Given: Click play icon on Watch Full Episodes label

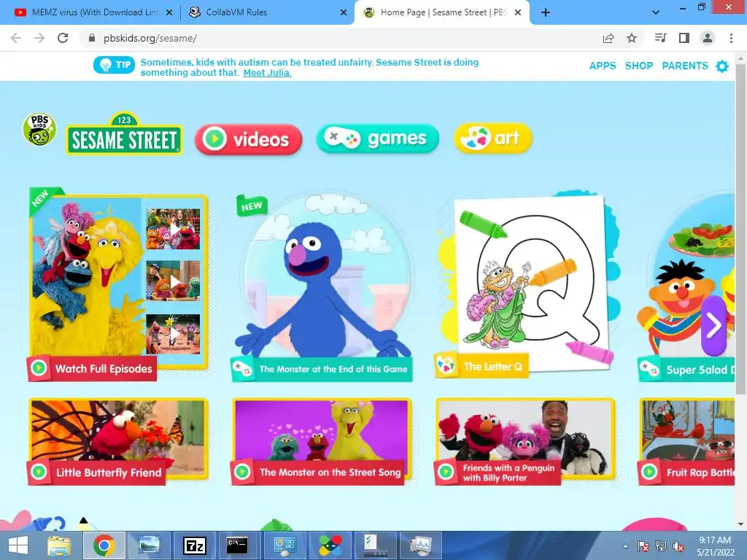Looking at the screenshot, I should [x=39, y=368].
